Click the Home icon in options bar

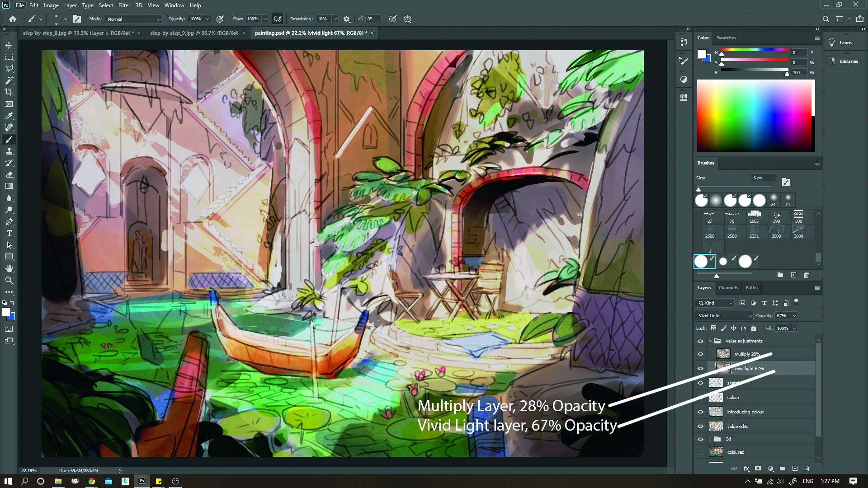point(13,19)
